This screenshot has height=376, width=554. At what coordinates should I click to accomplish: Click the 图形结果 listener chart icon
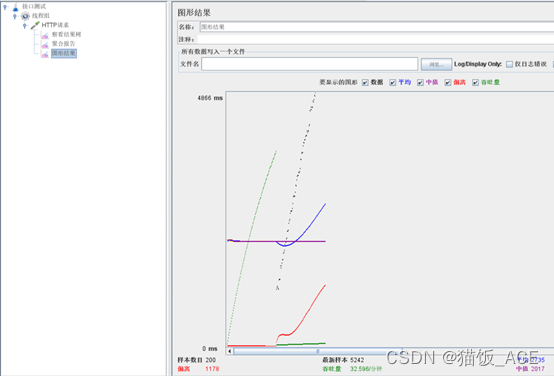(x=45, y=53)
